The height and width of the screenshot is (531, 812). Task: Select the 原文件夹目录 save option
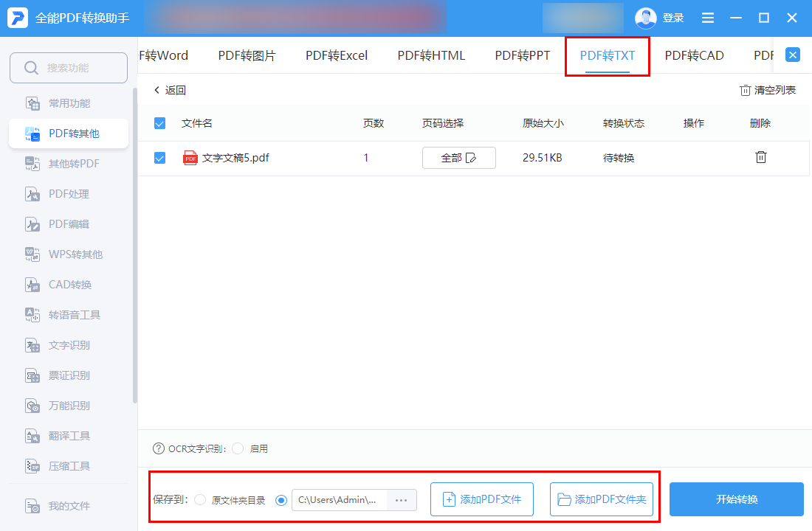(x=199, y=499)
